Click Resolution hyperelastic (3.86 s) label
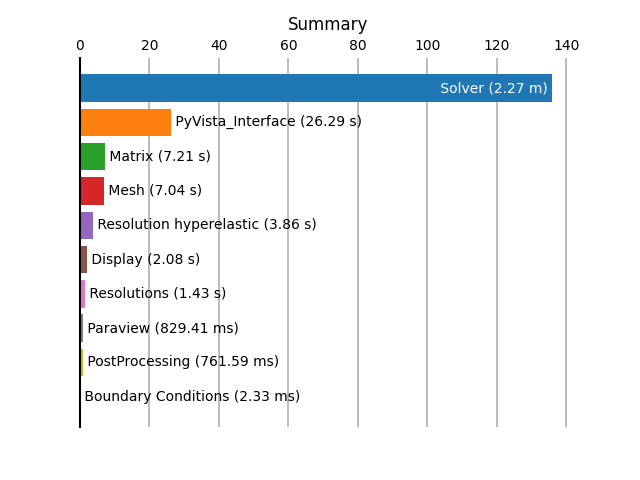 [x=207, y=224]
